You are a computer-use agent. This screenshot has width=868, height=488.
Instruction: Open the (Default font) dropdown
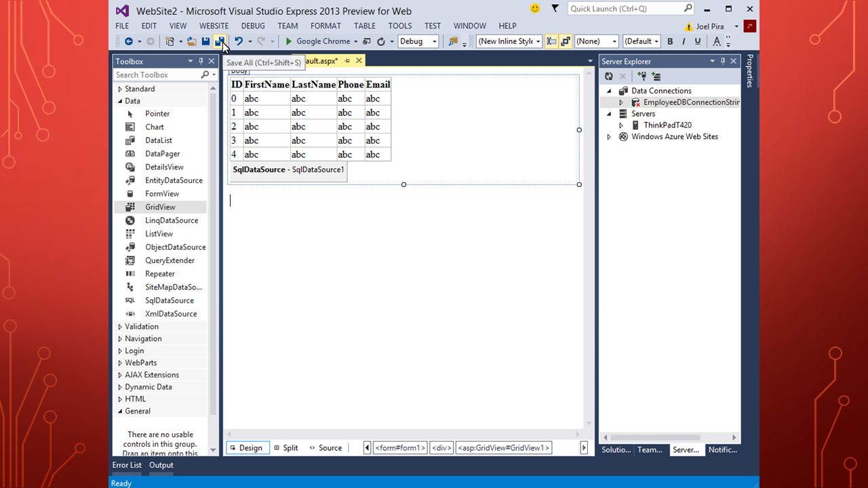pos(656,41)
